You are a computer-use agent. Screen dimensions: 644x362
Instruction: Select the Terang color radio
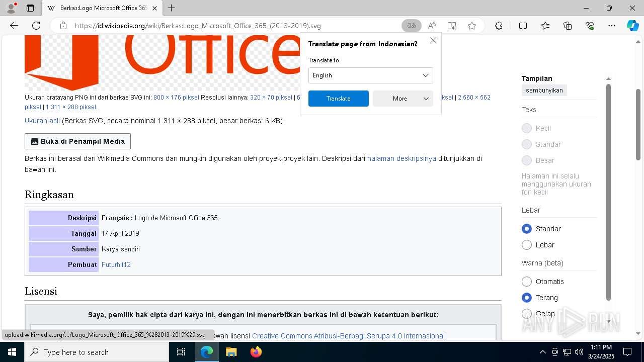pos(527,298)
